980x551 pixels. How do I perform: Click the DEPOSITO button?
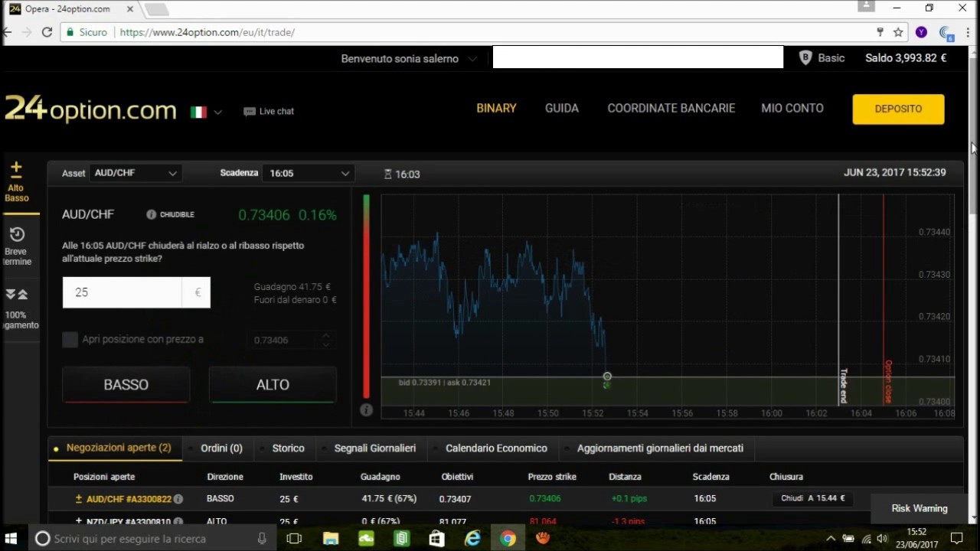coord(898,109)
